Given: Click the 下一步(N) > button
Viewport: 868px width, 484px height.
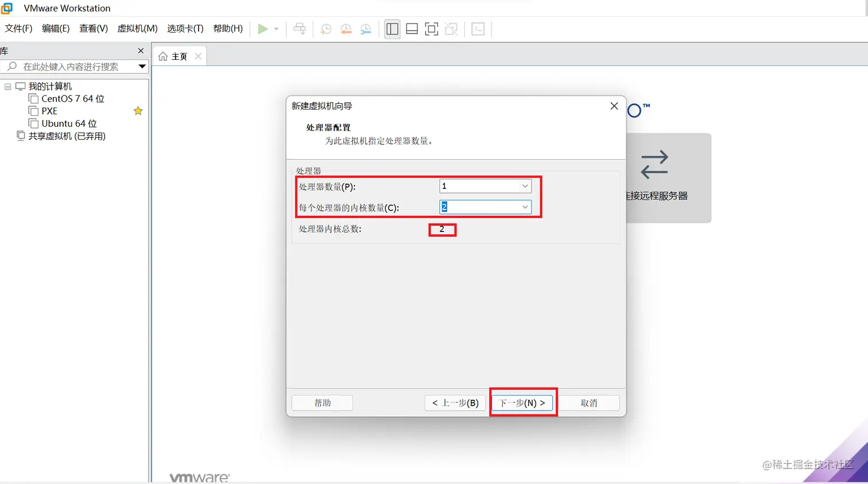Looking at the screenshot, I should click(x=522, y=403).
